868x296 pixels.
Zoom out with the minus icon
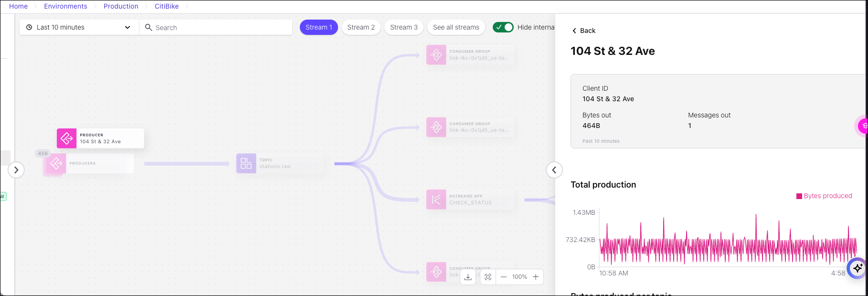point(504,277)
